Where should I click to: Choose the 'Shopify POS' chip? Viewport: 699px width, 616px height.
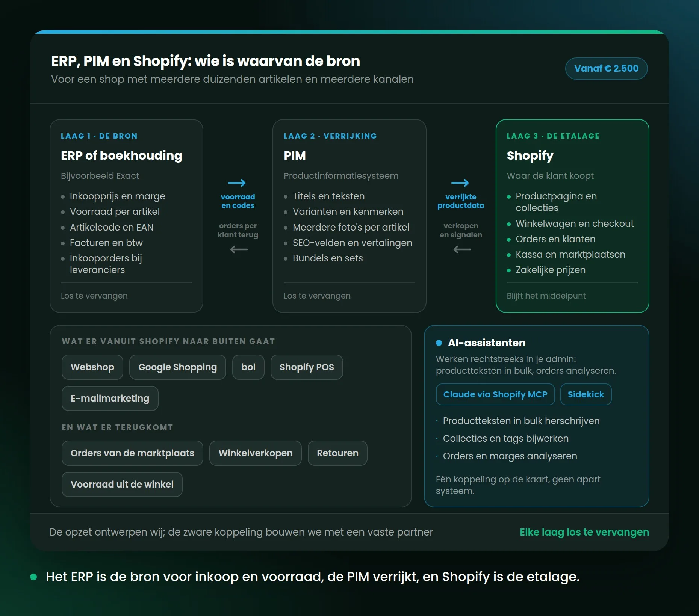307,367
